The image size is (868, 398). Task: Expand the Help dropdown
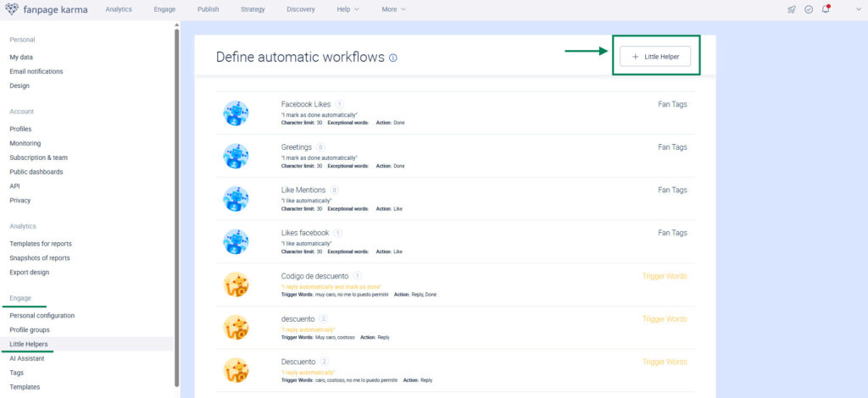pos(348,9)
